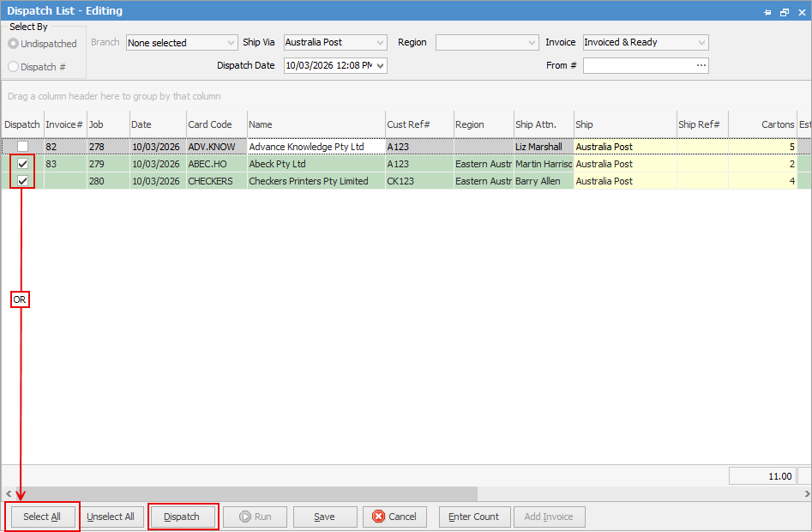Restore down the Dispatch List window

(x=785, y=11)
